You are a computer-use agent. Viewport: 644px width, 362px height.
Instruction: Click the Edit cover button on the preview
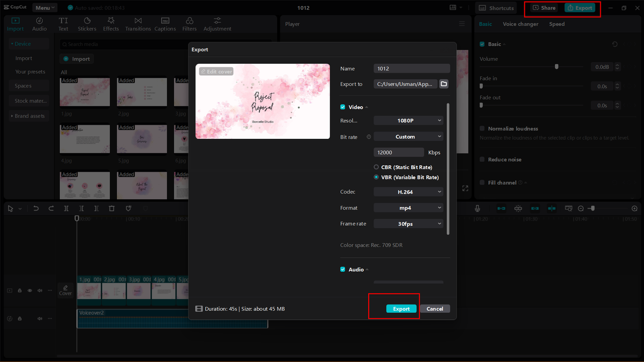(x=216, y=71)
